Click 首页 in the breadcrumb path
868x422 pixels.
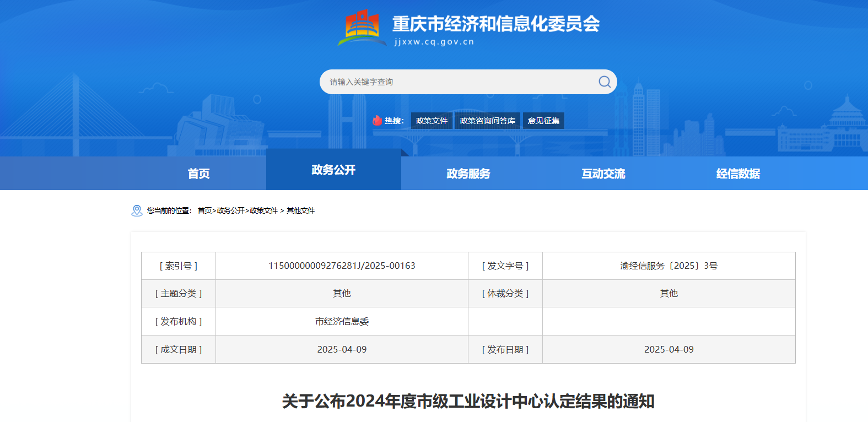pyautogui.click(x=204, y=210)
